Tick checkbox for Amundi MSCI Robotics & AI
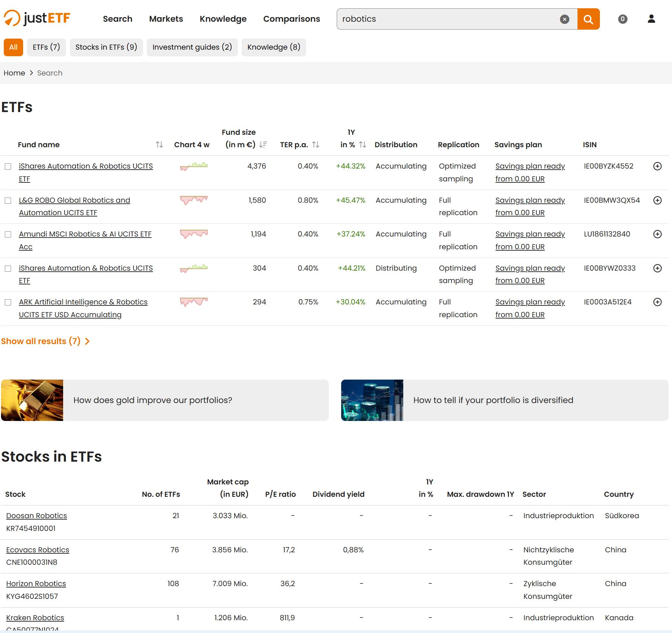This screenshot has width=672, height=633. pyautogui.click(x=8, y=234)
